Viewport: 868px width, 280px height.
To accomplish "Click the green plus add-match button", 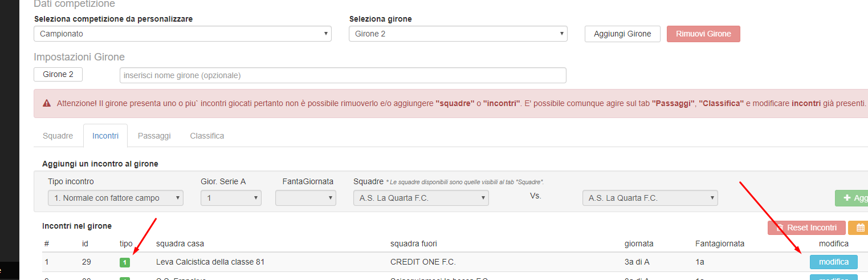I will pyautogui.click(x=851, y=198).
